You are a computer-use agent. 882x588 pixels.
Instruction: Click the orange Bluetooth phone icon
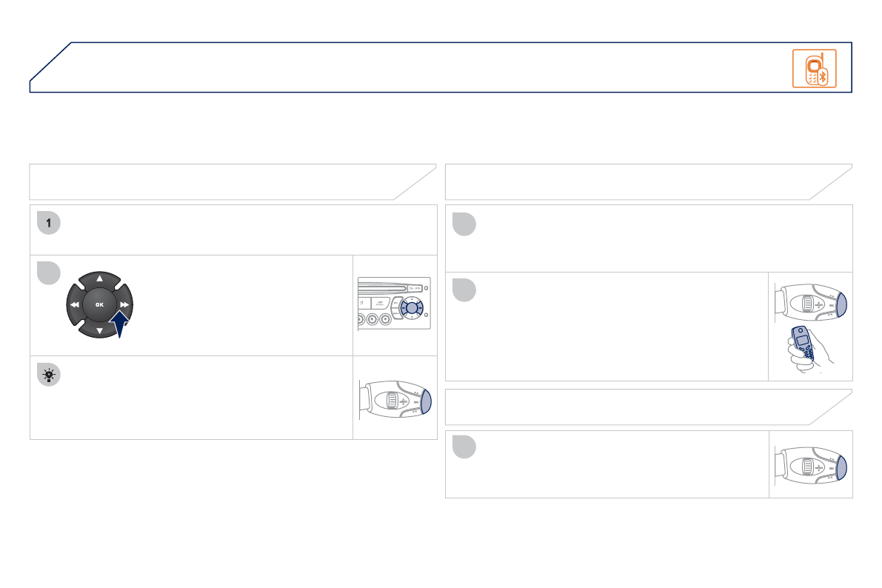tap(814, 68)
